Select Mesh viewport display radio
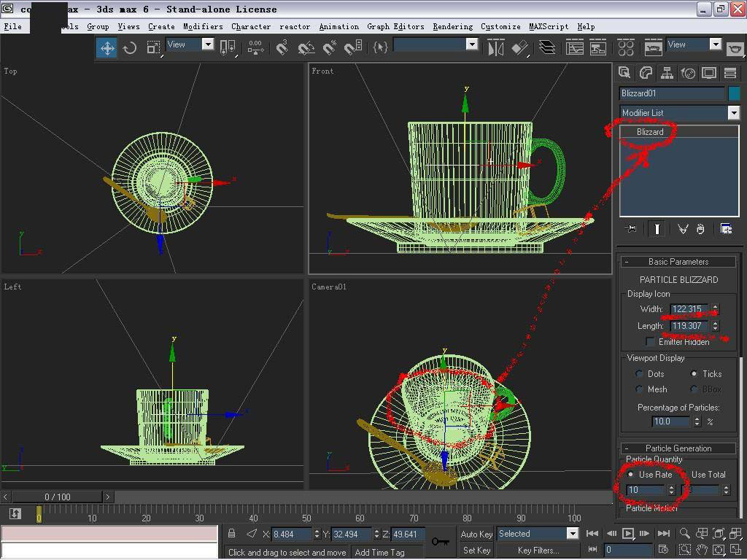 point(640,389)
